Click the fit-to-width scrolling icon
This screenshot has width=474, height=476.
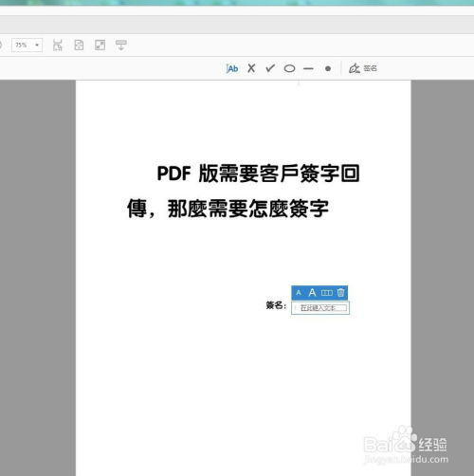coord(58,46)
